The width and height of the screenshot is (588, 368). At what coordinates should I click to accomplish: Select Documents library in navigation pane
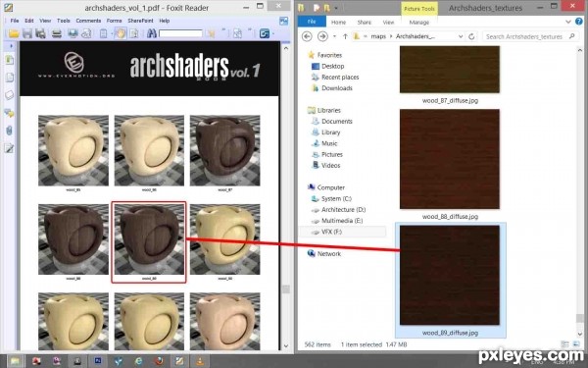[337, 121]
